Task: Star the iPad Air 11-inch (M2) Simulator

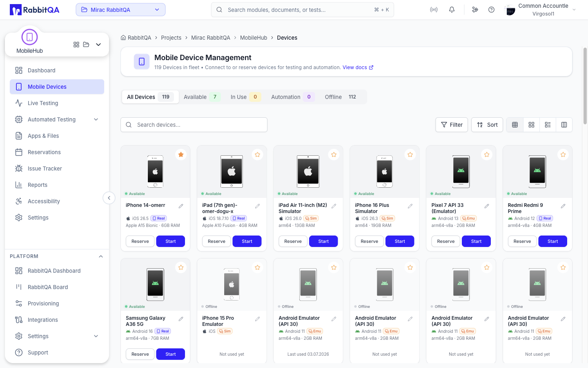Action: pyautogui.click(x=334, y=155)
